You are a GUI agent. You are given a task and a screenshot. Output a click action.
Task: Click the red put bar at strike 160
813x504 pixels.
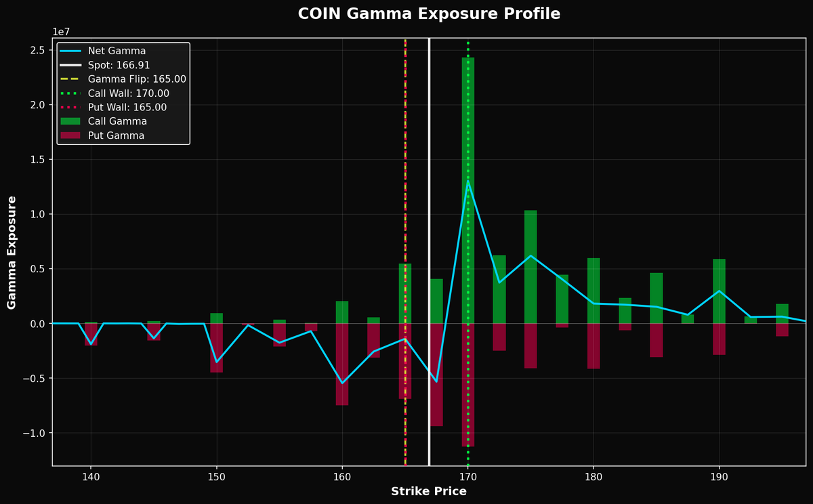(342, 364)
